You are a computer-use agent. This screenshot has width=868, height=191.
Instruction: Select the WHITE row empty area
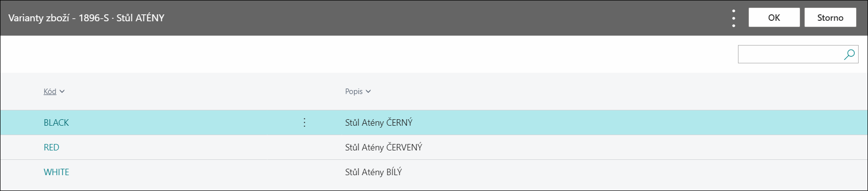pyautogui.click(x=643, y=172)
